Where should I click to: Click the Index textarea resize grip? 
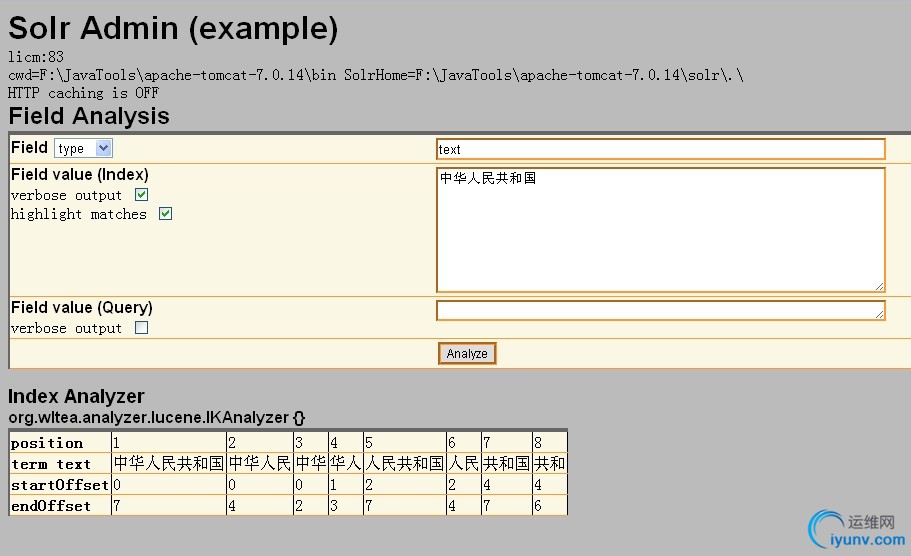tap(879, 286)
